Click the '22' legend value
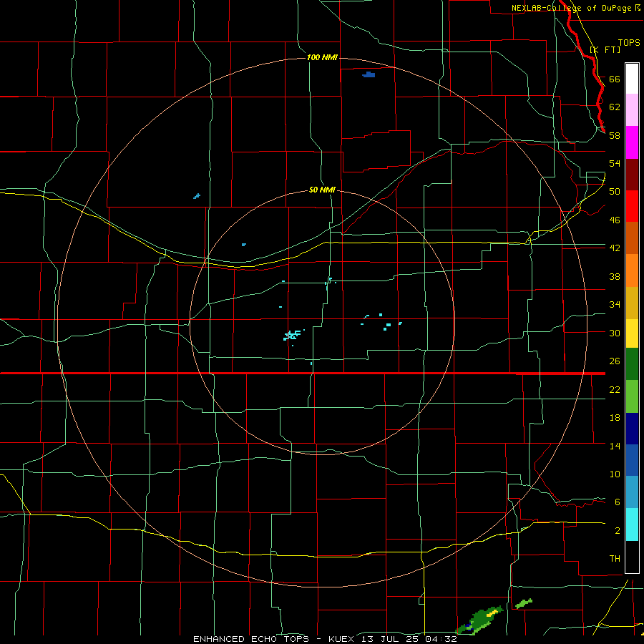This screenshot has width=644, height=644. tap(615, 389)
